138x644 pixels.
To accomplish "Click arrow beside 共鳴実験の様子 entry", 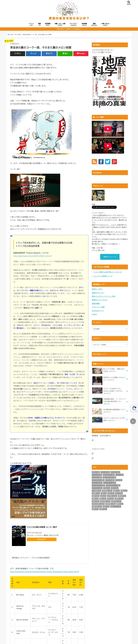I will click(127, 402).
